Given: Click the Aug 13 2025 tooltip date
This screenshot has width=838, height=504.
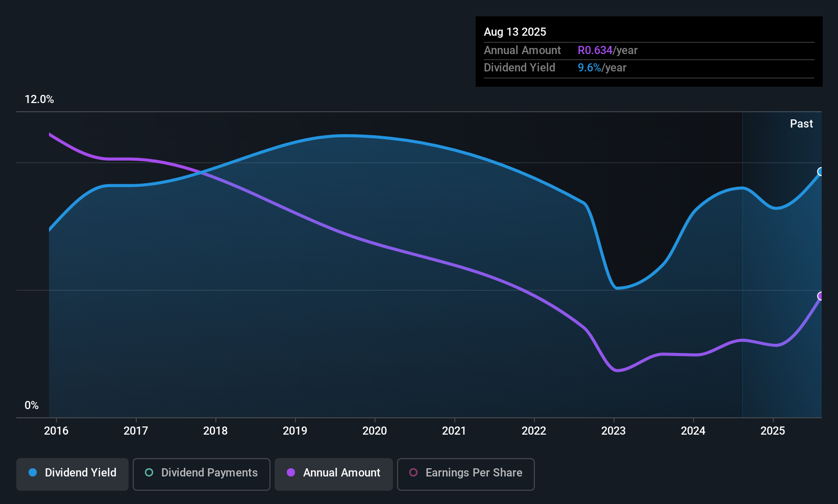Looking at the screenshot, I should tap(515, 32).
